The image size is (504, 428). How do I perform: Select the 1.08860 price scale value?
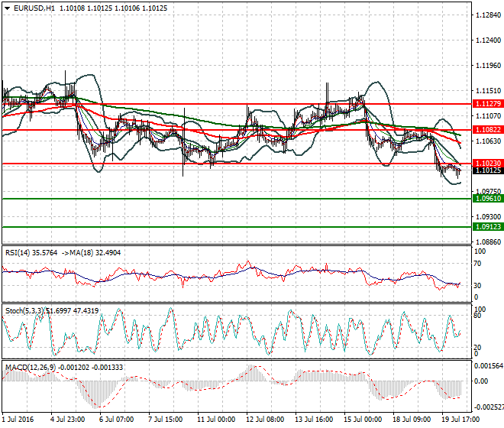tap(488, 242)
